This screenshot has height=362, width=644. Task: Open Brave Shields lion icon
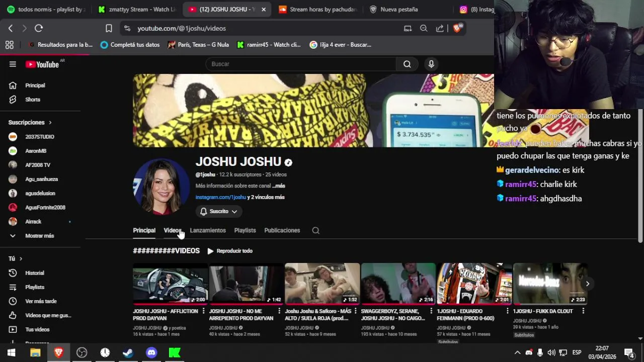[457, 28]
